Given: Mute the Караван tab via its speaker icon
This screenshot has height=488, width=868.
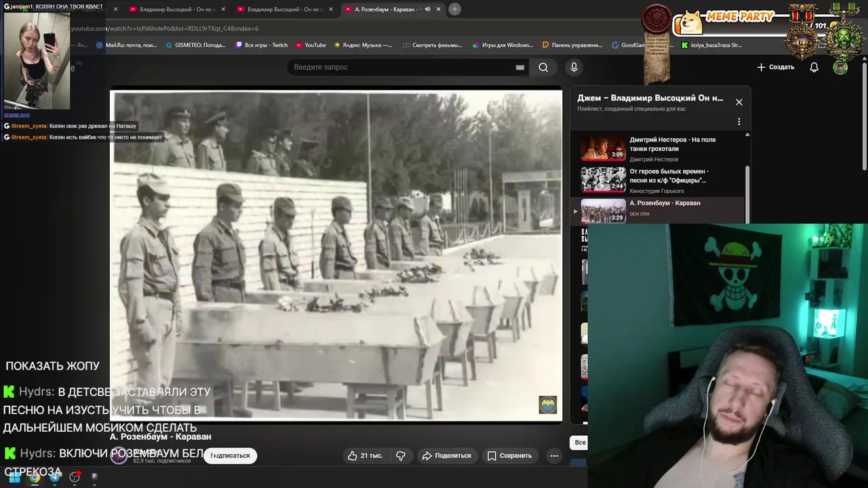Looking at the screenshot, I should point(427,9).
